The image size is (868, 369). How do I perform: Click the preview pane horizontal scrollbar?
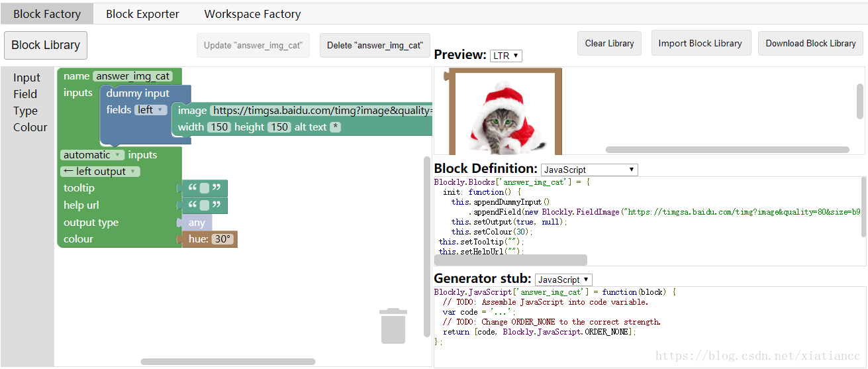[727, 150]
